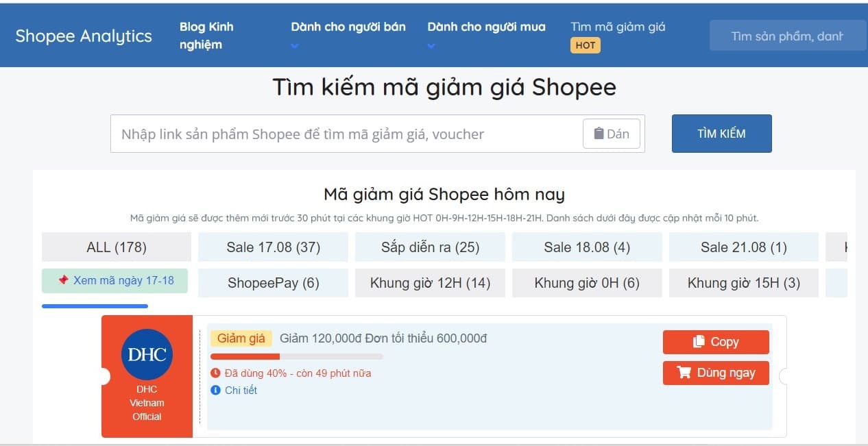Open the Blog Kinh nghiệm page
868x446 pixels.
coord(206,36)
